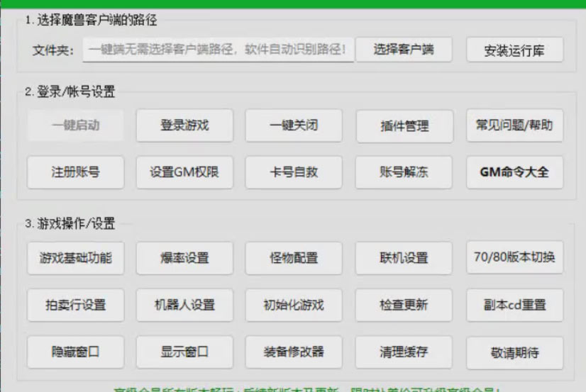This screenshot has width=586, height=392.
Task: Open 装备修改器
Action: point(294,352)
